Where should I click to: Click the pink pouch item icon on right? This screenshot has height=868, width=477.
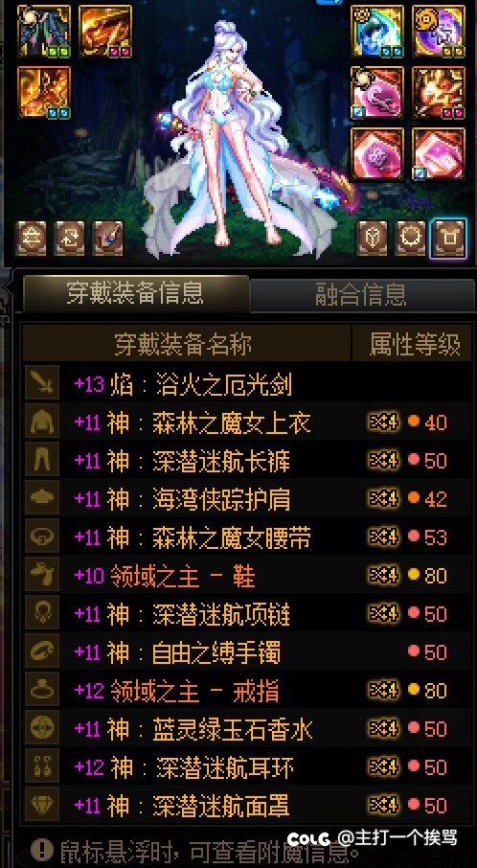376,92
